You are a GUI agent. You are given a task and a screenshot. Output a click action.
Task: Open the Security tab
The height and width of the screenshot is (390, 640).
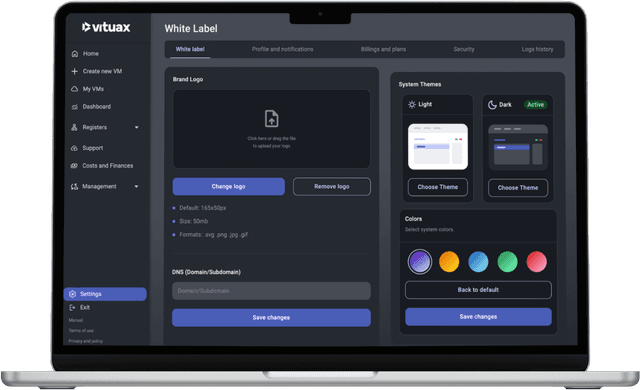click(464, 49)
